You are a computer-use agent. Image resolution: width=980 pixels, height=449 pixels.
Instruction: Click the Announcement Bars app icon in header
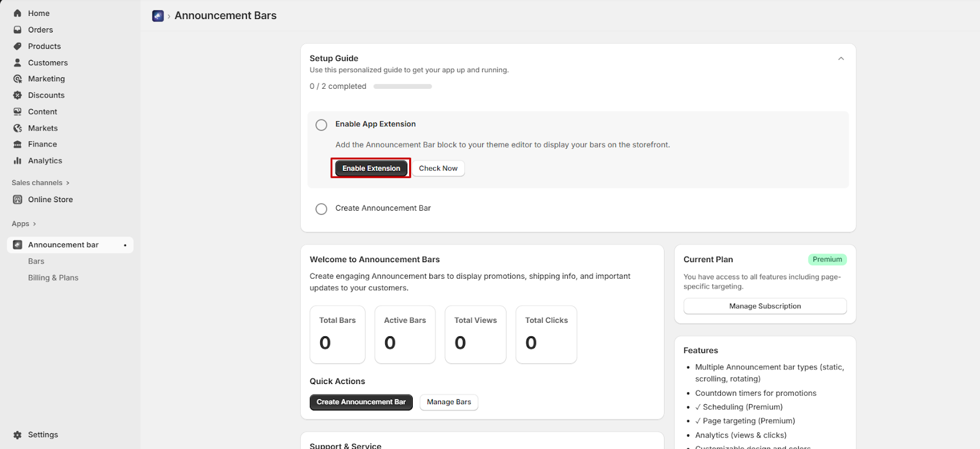(158, 16)
